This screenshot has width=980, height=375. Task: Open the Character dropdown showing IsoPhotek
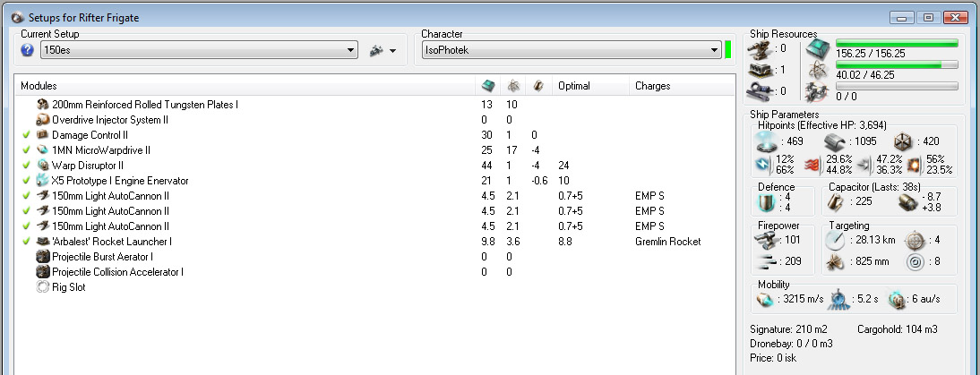[x=572, y=50]
